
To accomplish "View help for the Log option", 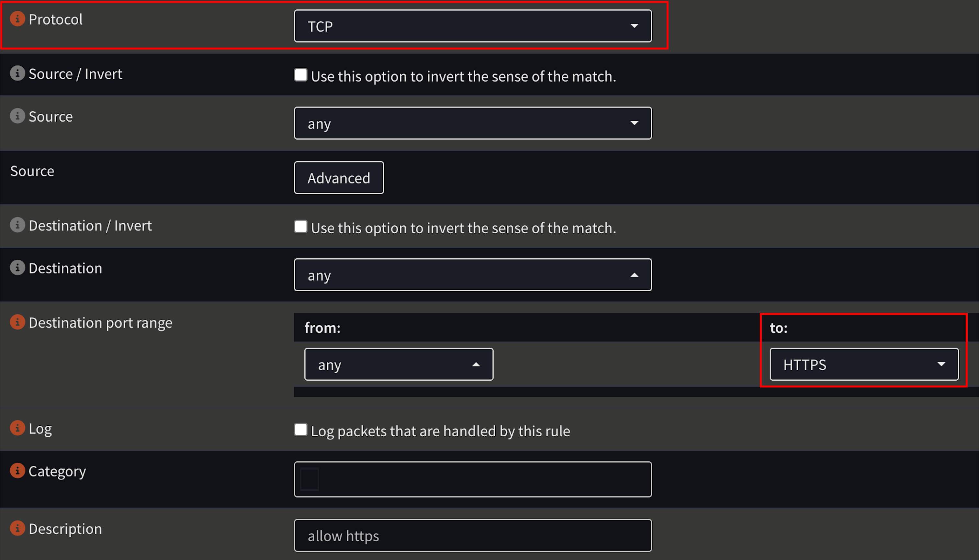I will click(17, 428).
